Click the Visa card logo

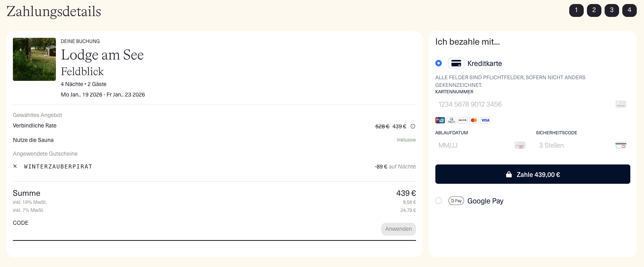coord(485,120)
